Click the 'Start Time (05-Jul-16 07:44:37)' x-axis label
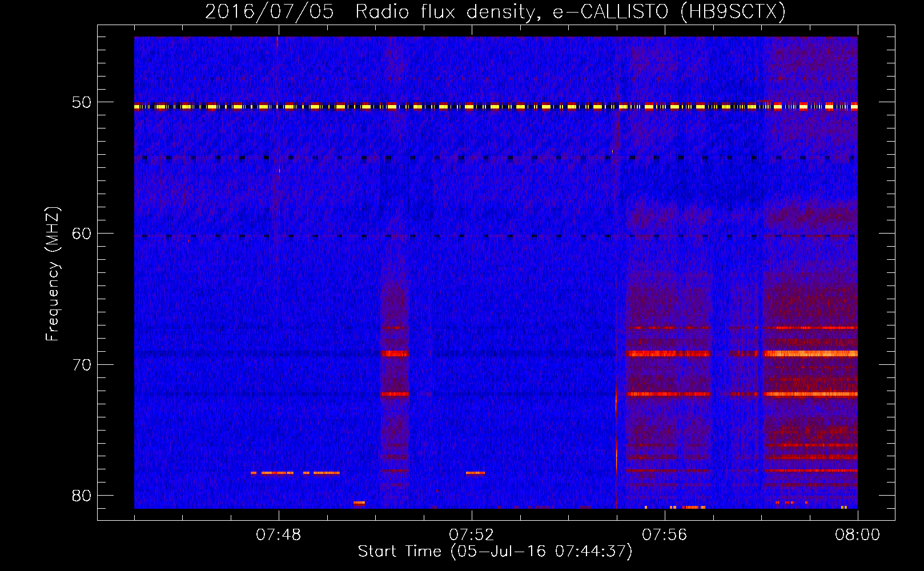Viewport: 924px width, 571px height. 495,552
